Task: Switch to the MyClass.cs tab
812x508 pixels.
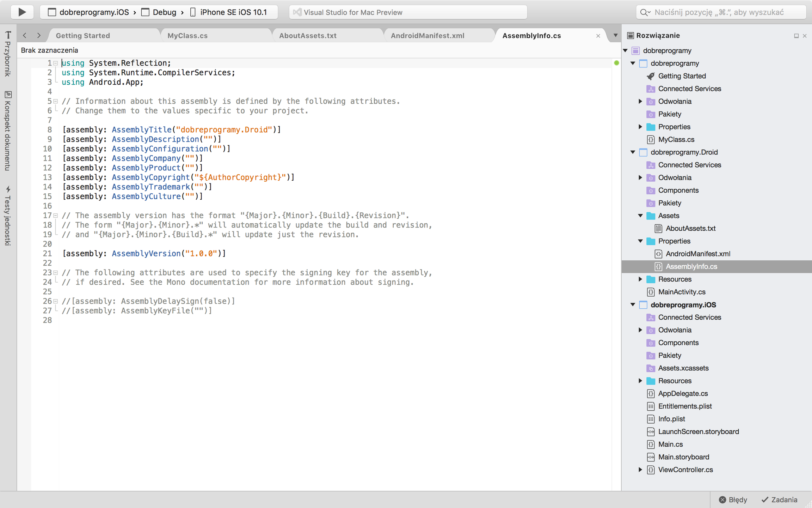Action: [x=187, y=35]
